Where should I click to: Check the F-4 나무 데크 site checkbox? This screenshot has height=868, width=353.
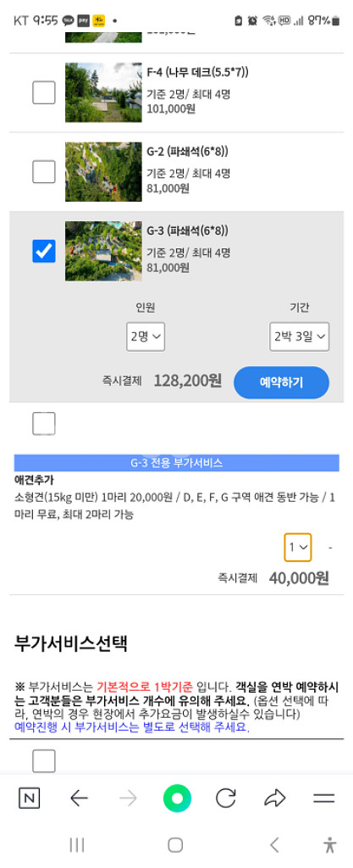(x=44, y=92)
